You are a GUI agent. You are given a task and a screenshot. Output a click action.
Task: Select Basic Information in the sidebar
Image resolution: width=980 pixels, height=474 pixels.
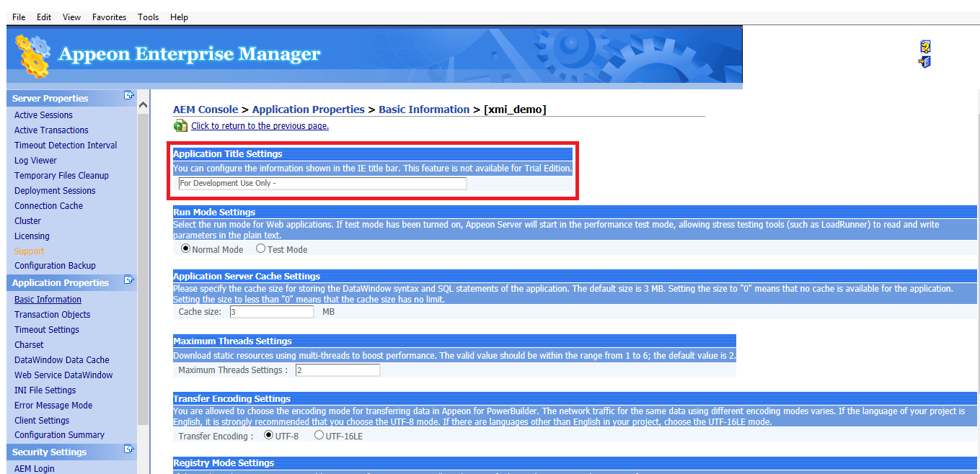tap(48, 300)
